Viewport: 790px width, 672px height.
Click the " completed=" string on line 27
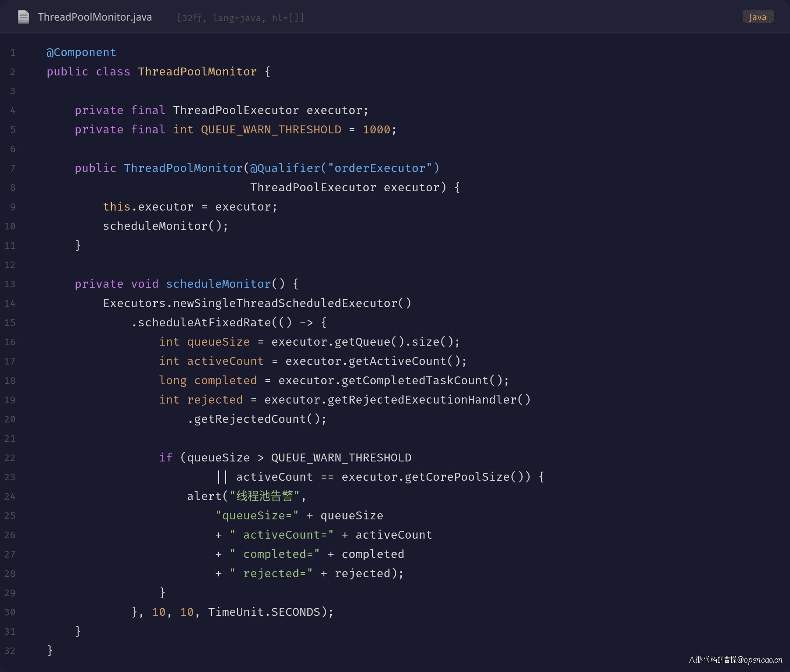pyautogui.click(x=275, y=554)
